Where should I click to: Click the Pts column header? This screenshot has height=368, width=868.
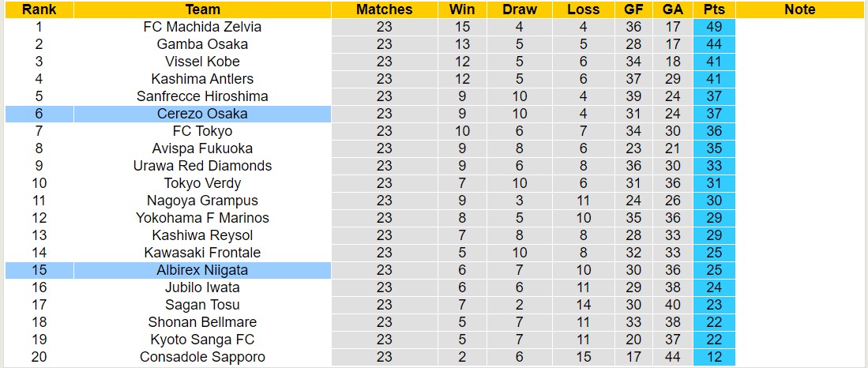click(714, 9)
